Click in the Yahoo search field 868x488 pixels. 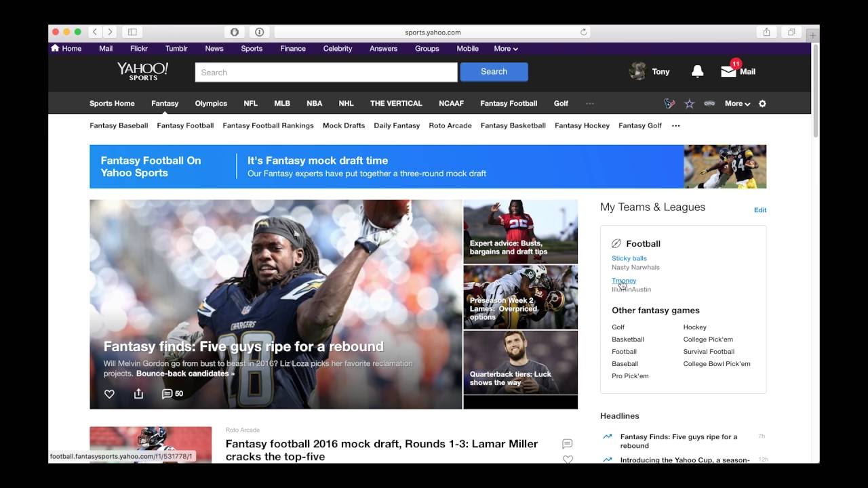point(326,73)
